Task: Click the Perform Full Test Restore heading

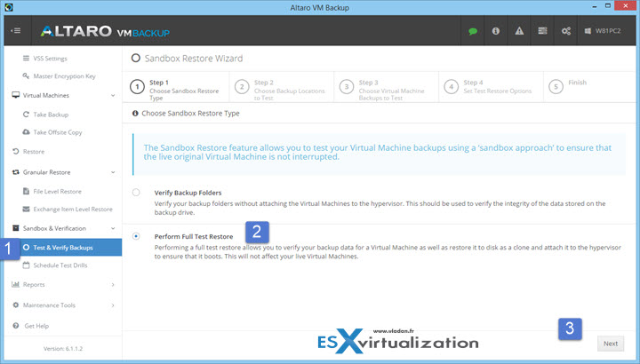Action: pyautogui.click(x=194, y=236)
